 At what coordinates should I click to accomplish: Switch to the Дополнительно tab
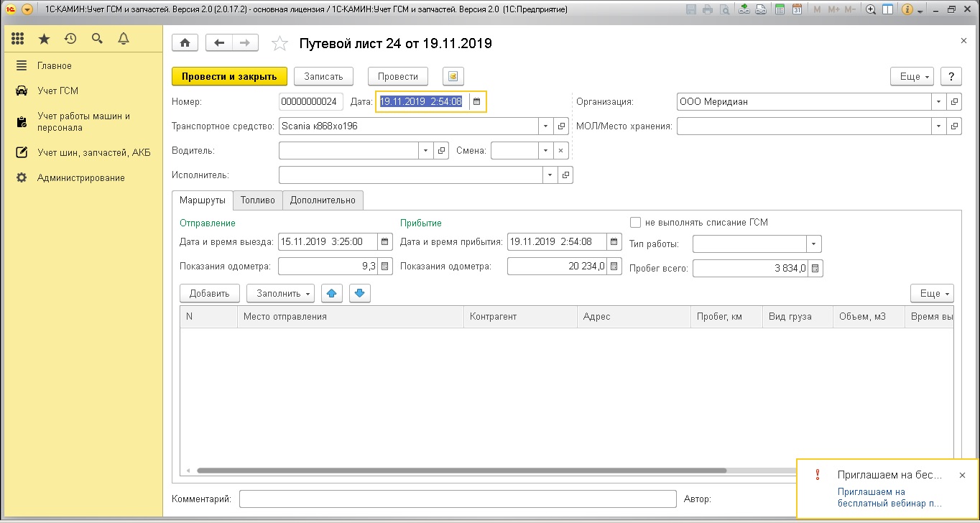tap(323, 200)
